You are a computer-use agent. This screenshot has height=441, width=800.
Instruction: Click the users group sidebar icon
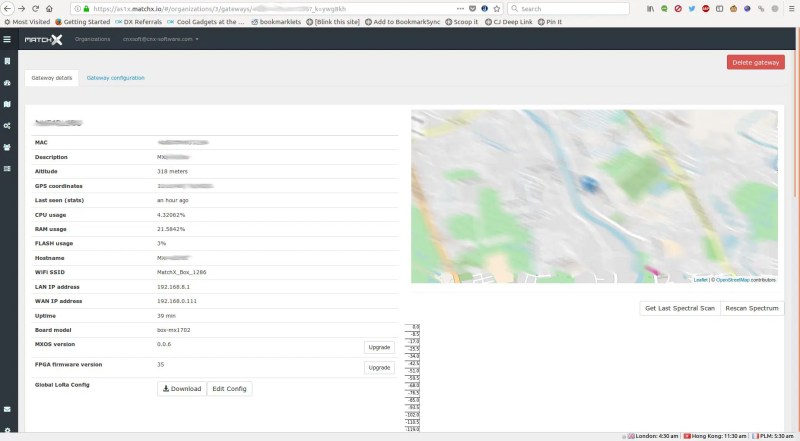(7, 146)
